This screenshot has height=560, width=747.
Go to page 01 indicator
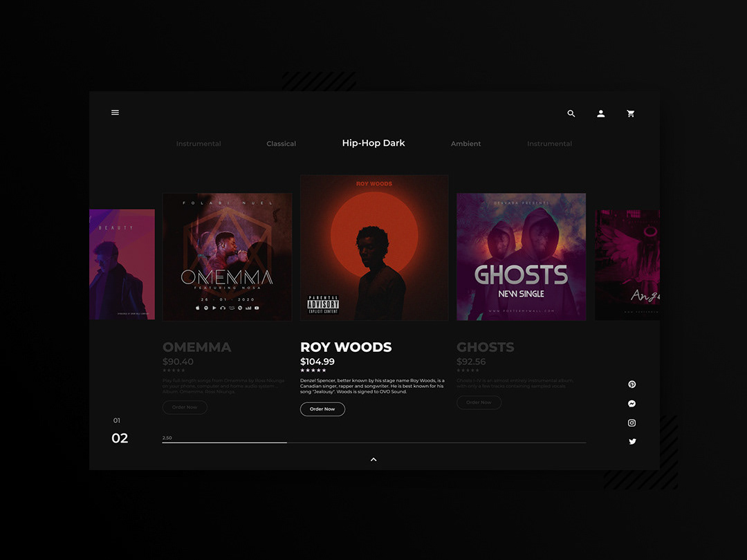point(117,420)
